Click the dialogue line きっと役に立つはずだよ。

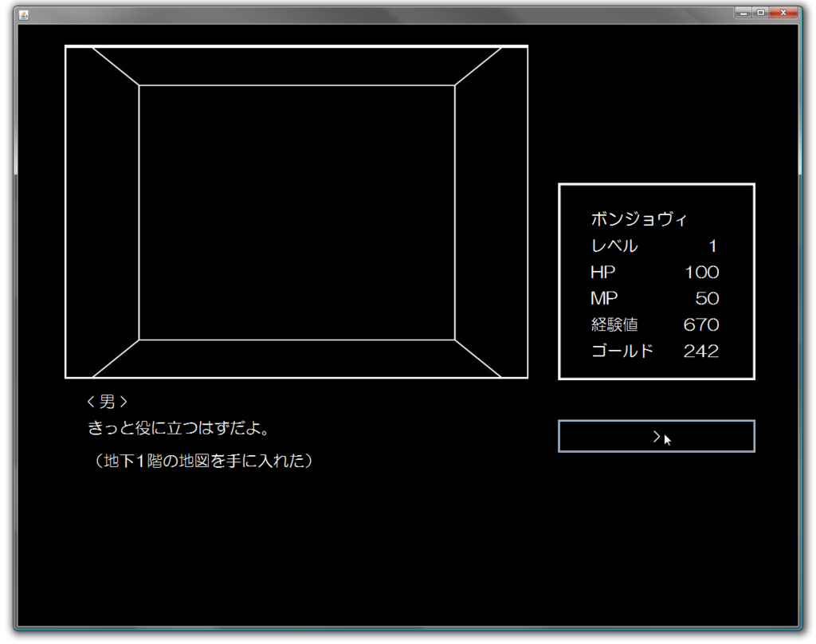(178, 429)
